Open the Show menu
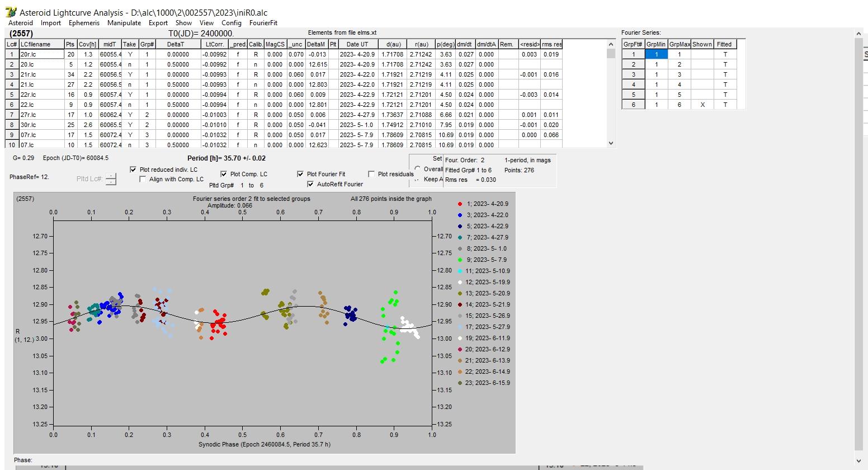 point(183,23)
